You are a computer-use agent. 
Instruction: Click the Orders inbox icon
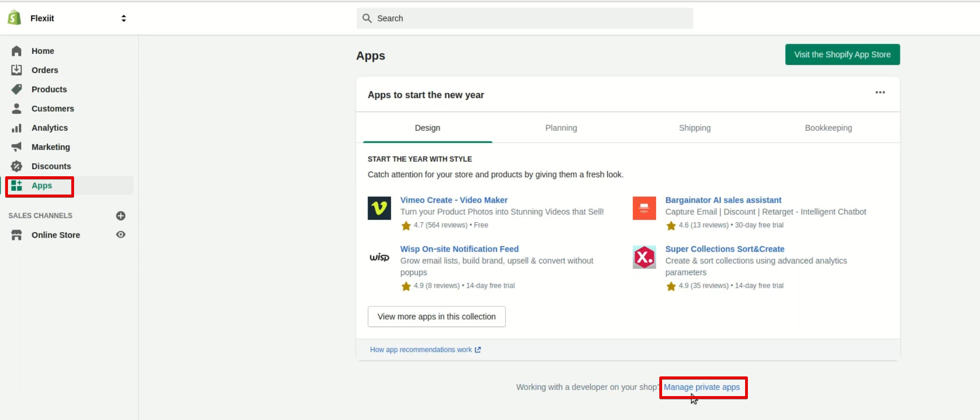click(x=16, y=70)
